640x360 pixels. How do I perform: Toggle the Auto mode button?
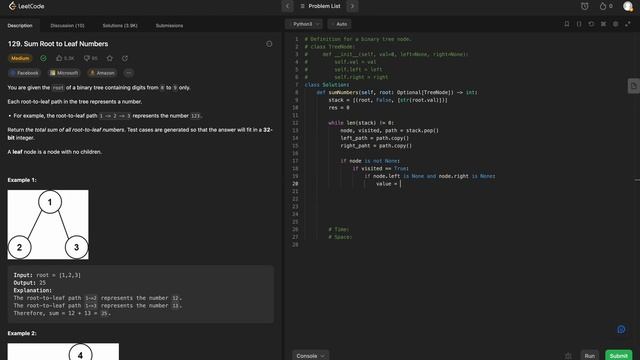[339, 24]
